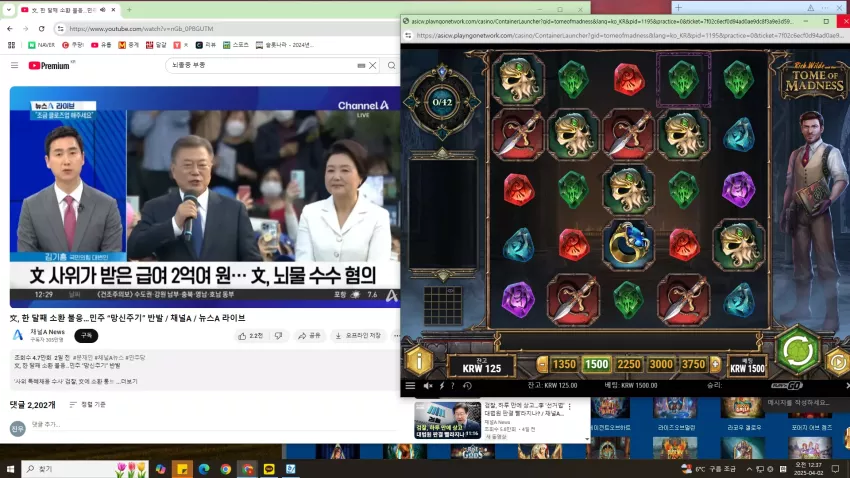
Task: Open Sticky Notes from the taskbar
Action: click(x=182, y=469)
